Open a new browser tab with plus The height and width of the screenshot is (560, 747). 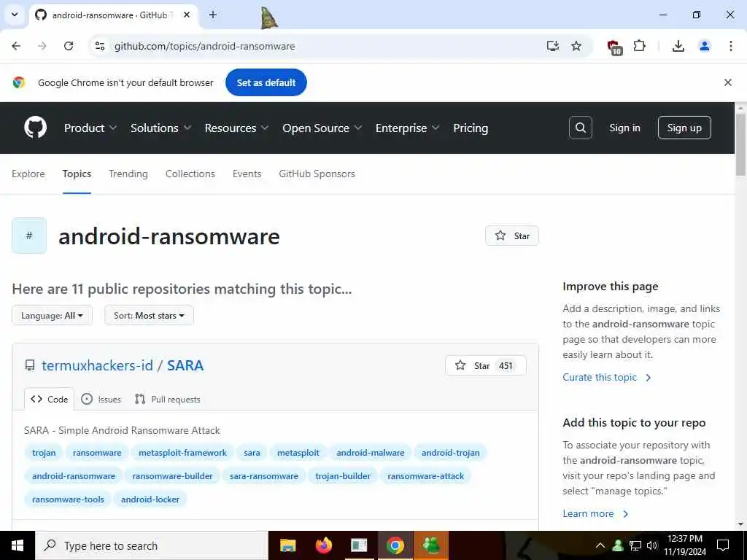coord(213,15)
